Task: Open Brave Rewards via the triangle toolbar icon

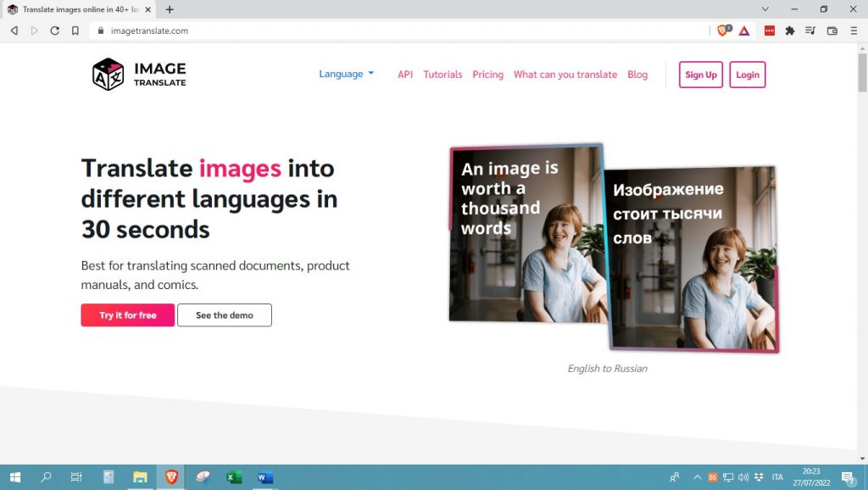Action: click(743, 31)
